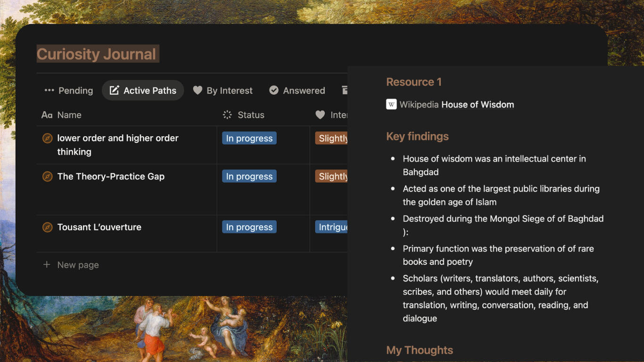Click the compass icon beside Theory-Practice Gap
The height and width of the screenshot is (362, 644).
click(x=47, y=176)
